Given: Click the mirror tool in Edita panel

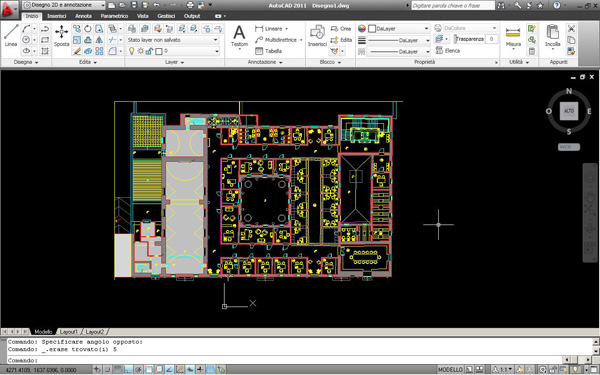Looking at the screenshot, I should 99,40.
